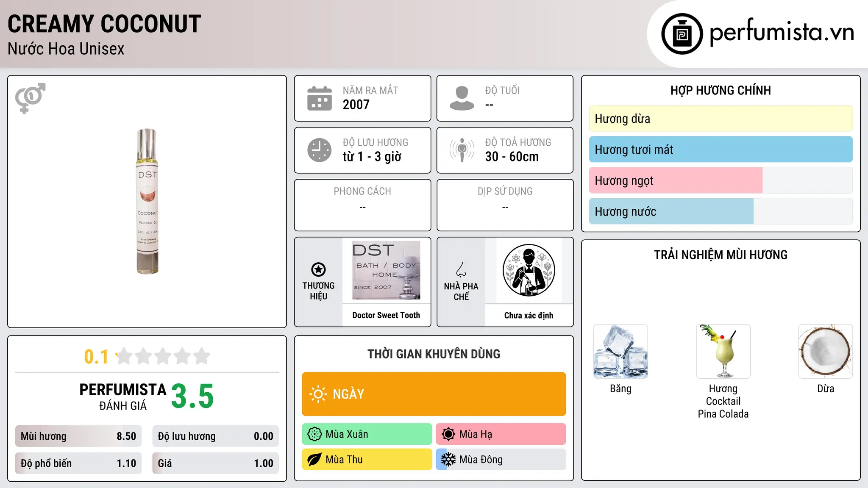This screenshot has width=868, height=488.
Task: Click the user rating value 0.1
Action: point(96,357)
